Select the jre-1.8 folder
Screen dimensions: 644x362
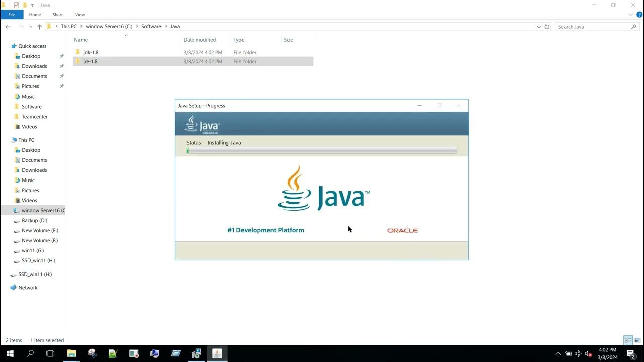(x=193, y=61)
